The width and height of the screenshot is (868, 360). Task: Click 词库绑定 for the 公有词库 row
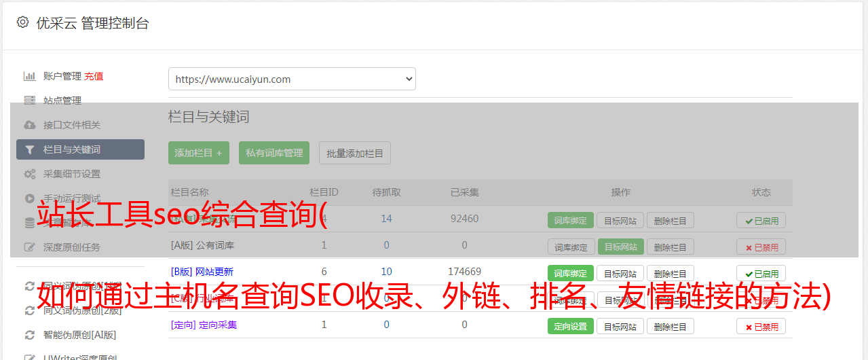pyautogui.click(x=571, y=247)
